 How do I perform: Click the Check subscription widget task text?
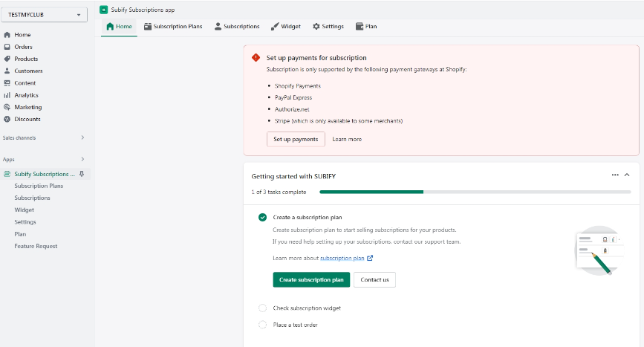click(307, 308)
